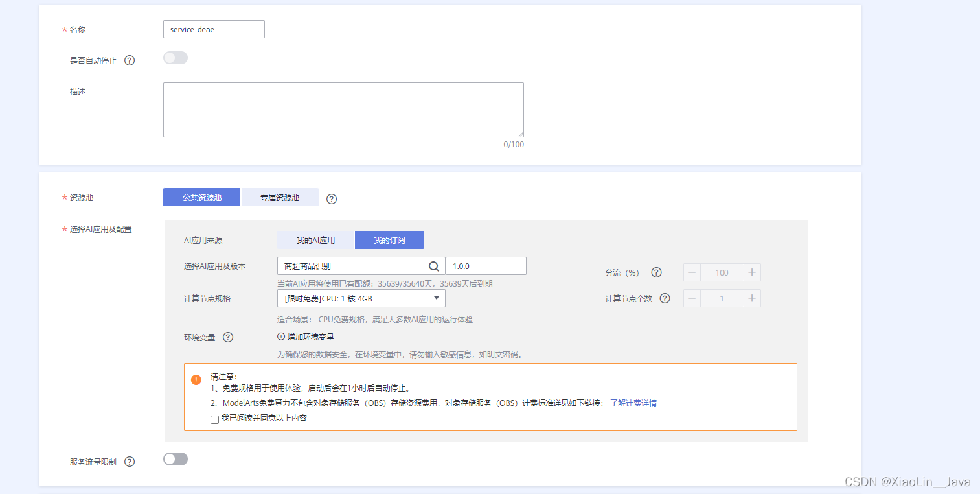Click the help icon beside 服务流量限制
Viewport: 980px width, 494px height.
(x=130, y=461)
